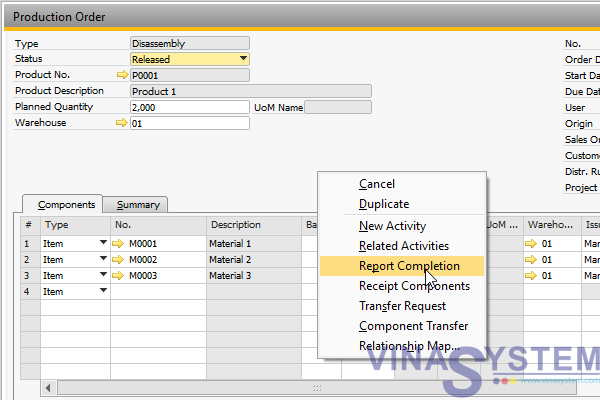Select Related Activities in the context menu
The width and height of the screenshot is (600, 400).
402,246
